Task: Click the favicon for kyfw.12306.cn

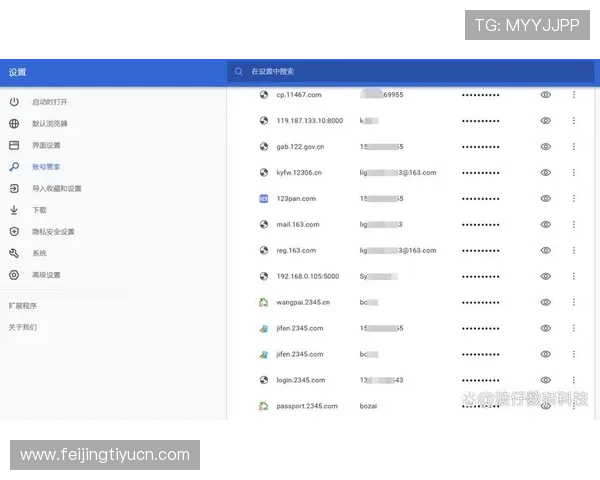Action: point(264,173)
